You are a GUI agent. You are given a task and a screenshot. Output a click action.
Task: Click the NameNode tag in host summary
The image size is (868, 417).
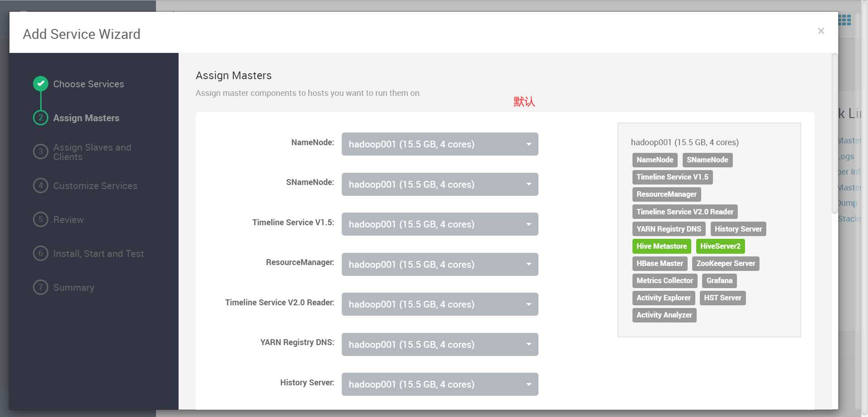click(x=655, y=160)
